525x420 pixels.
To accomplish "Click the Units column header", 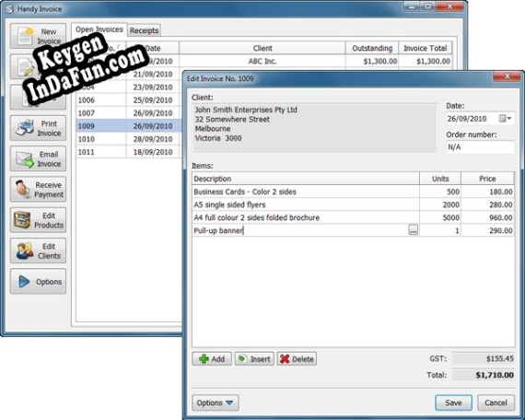I will (x=440, y=179).
